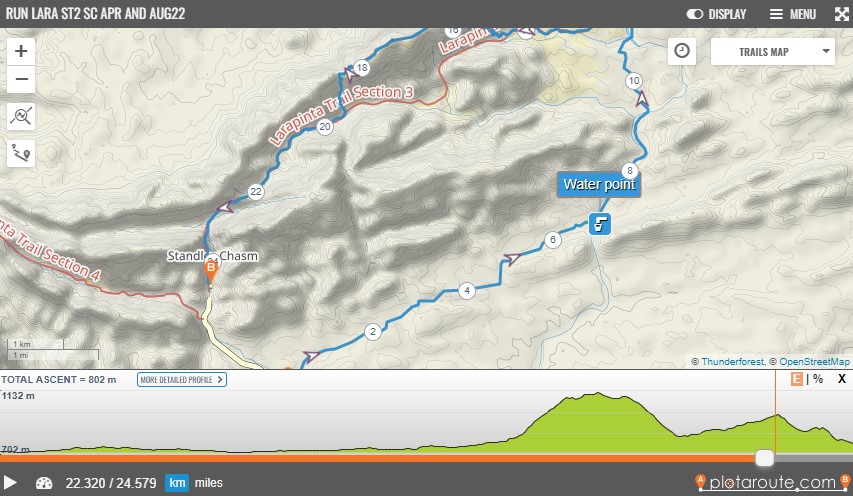
Task: Expand MORE DETAILED PROFILE
Action: (x=182, y=380)
